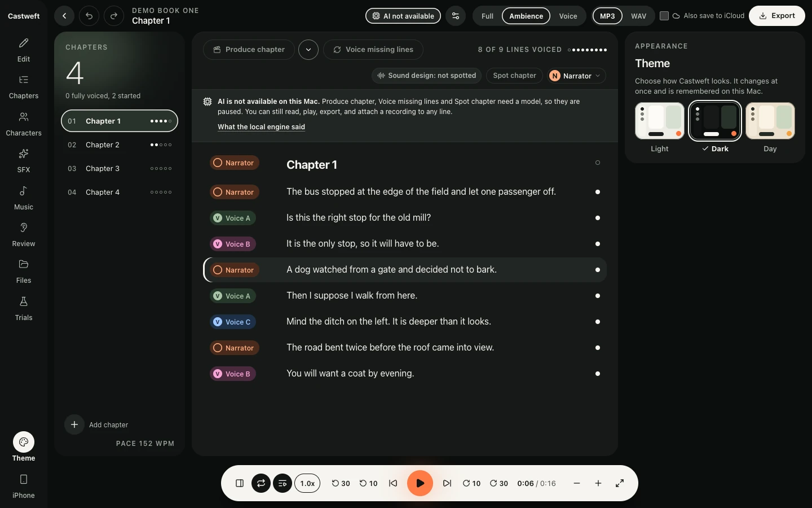Open the Music section
812x508 pixels.
coord(24,198)
